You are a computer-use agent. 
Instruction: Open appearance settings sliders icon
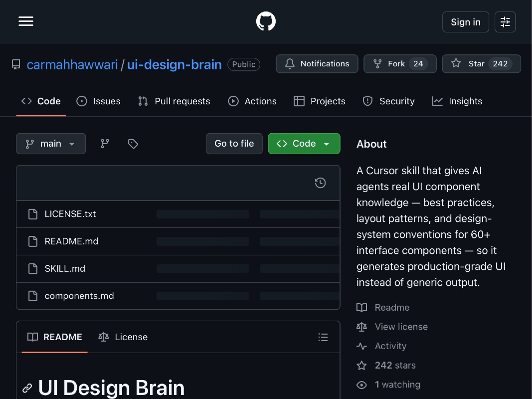[505, 22]
